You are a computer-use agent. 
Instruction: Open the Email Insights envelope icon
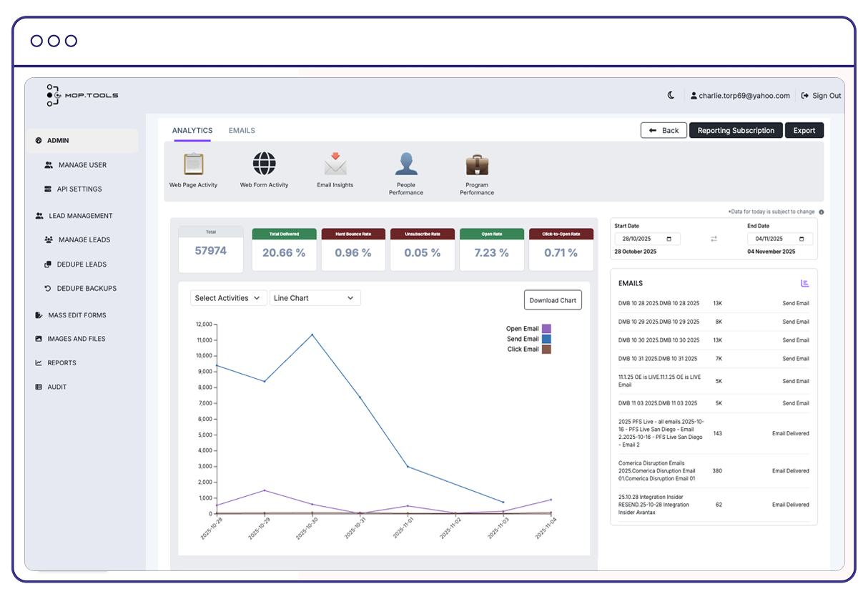pos(335,164)
